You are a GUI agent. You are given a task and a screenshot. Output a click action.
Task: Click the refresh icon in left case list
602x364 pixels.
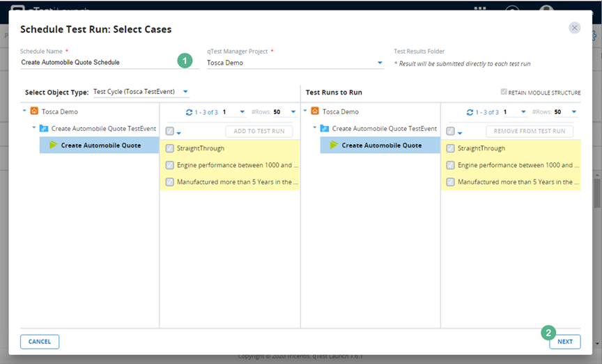pos(189,112)
